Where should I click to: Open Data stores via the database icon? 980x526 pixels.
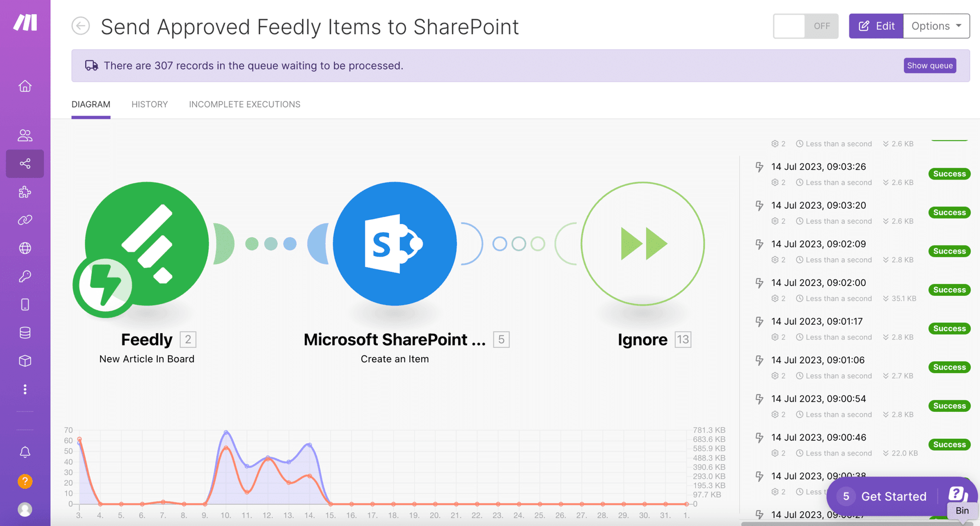(24, 333)
